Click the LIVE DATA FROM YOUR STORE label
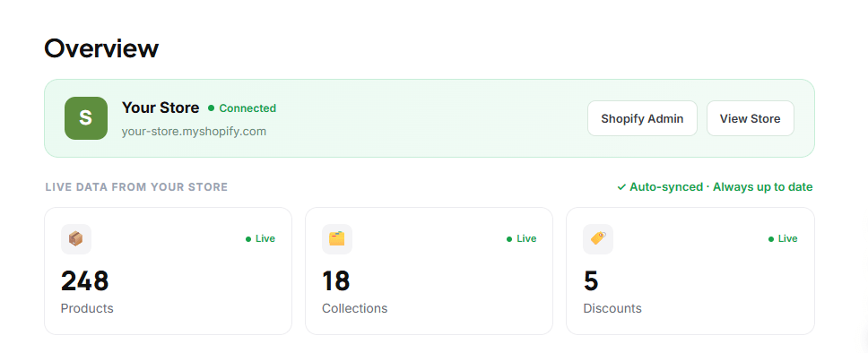868x353 pixels. [136, 187]
